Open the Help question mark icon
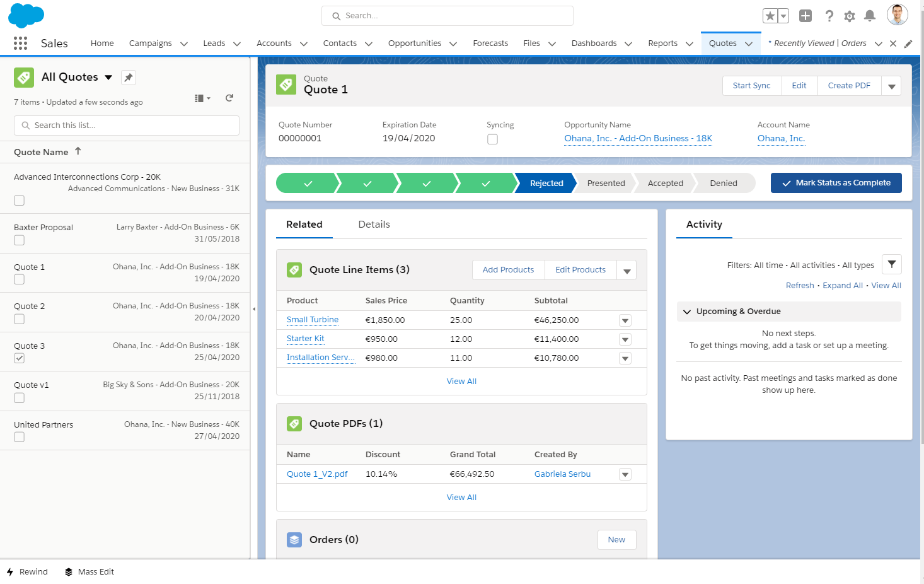 coord(829,16)
